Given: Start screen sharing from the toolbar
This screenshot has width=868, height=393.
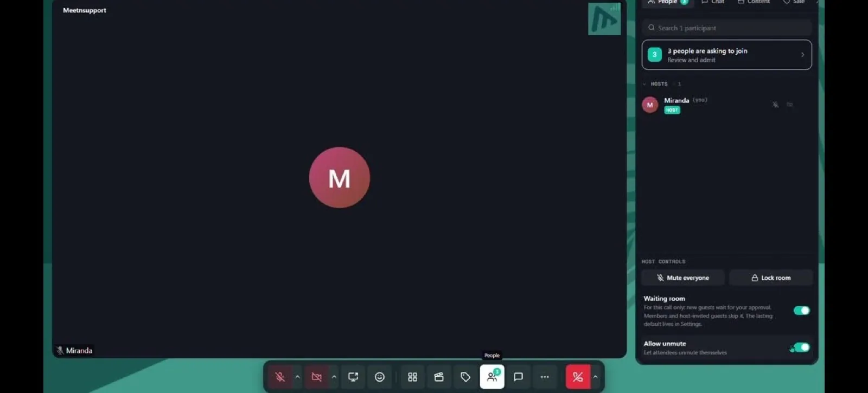Looking at the screenshot, I should 353,377.
